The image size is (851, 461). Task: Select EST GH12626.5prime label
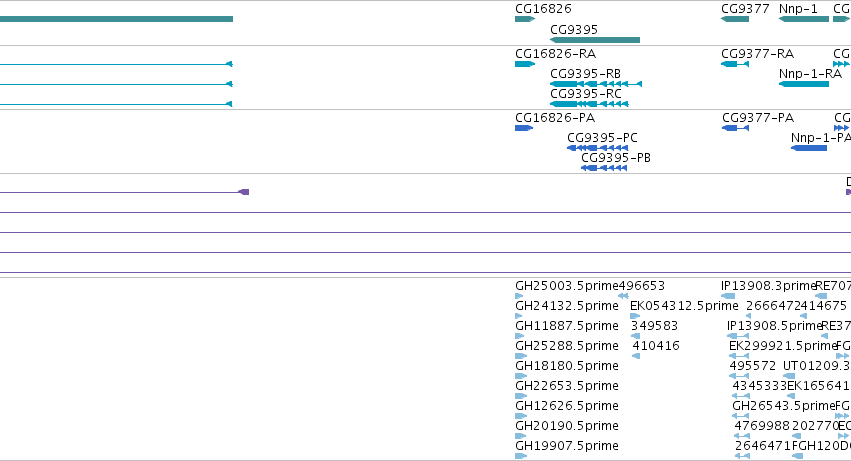coord(567,406)
